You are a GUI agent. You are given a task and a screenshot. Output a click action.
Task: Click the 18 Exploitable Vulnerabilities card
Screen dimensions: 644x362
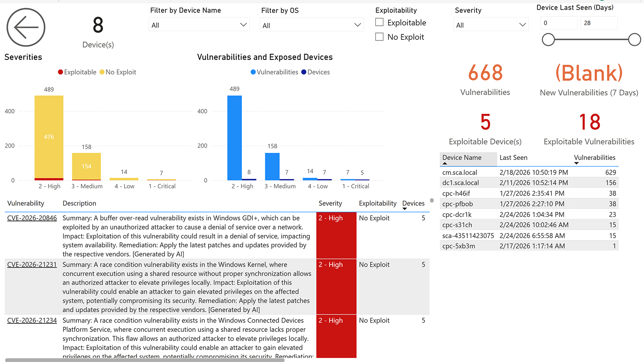point(589,130)
